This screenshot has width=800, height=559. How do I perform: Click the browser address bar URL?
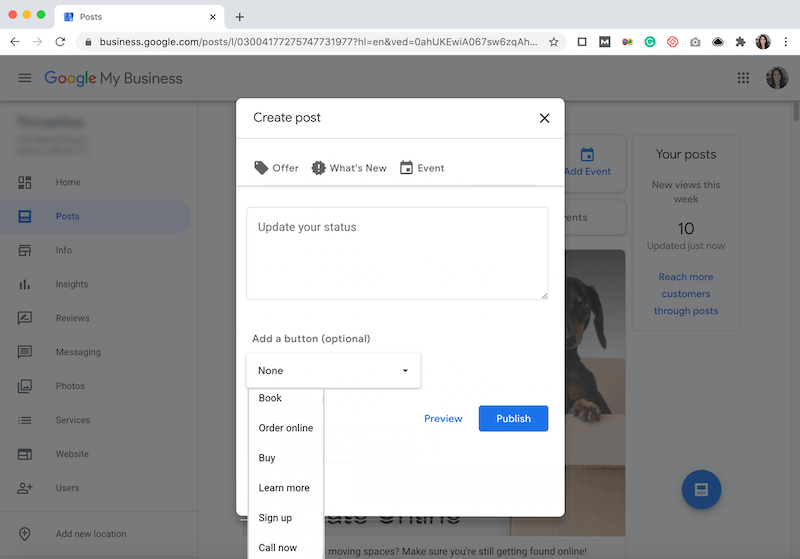tap(318, 42)
